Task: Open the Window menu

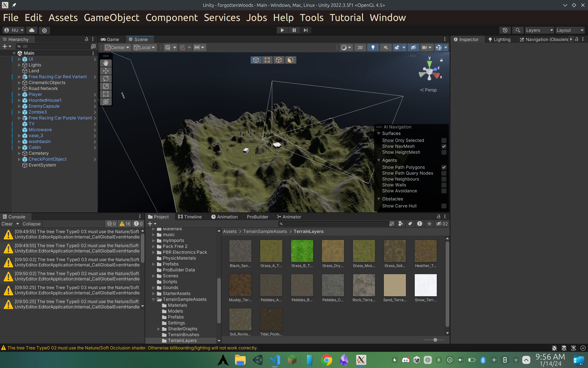Action: [x=388, y=17]
